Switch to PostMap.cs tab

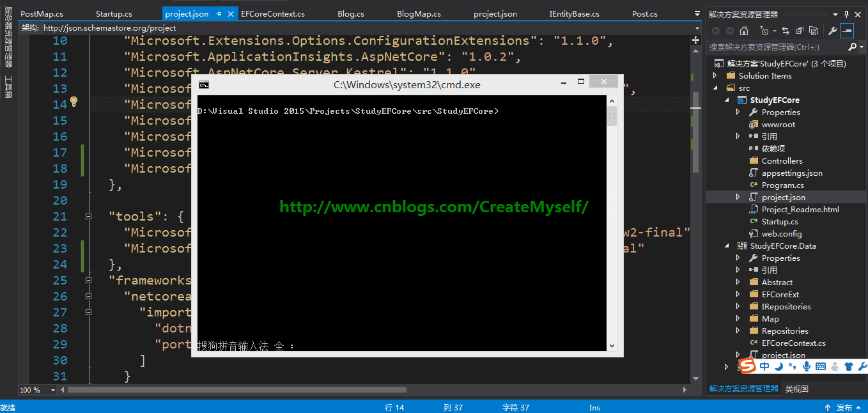(x=42, y=13)
